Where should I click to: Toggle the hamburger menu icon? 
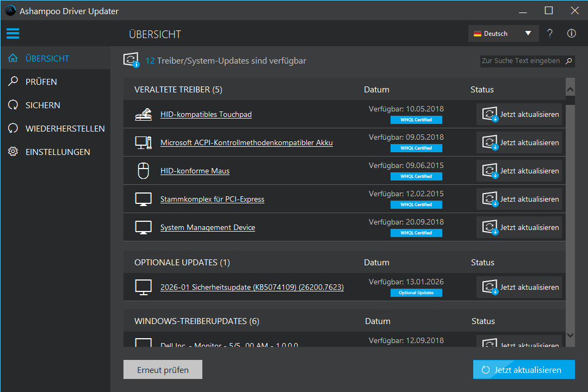pyautogui.click(x=13, y=34)
